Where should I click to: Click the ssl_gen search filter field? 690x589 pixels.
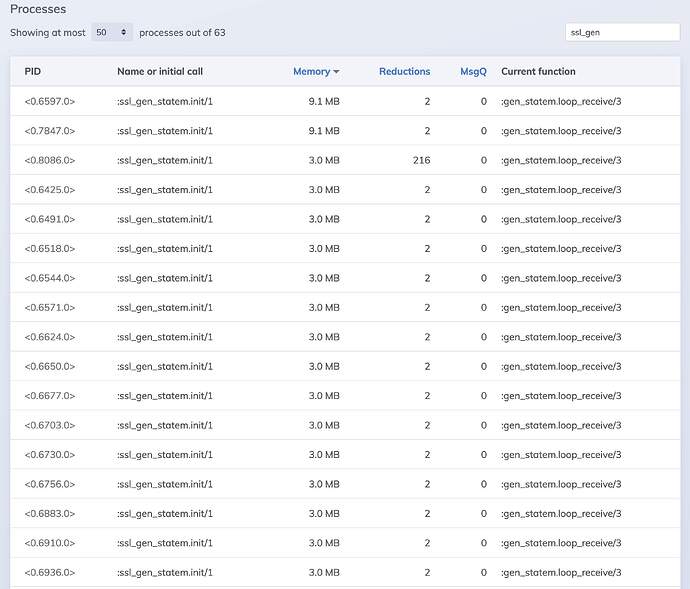point(622,33)
